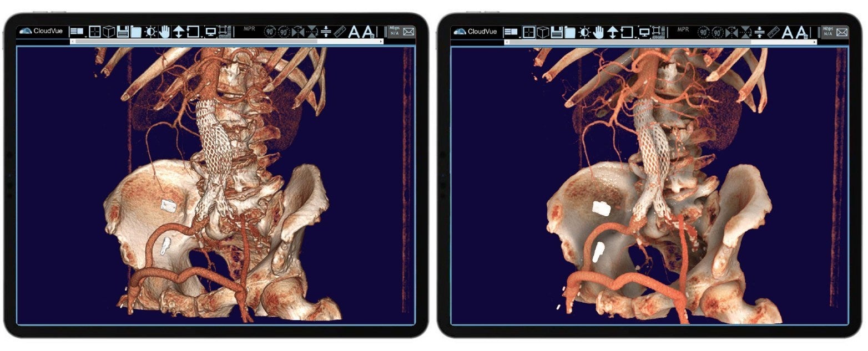Click the MPR label on right tablet
This screenshot has height=351, width=868.
[683, 29]
